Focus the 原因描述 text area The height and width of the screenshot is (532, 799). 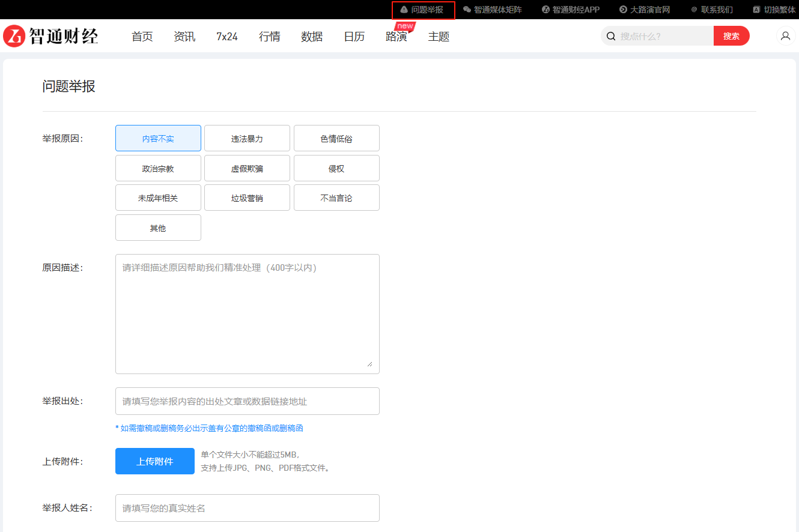247,313
